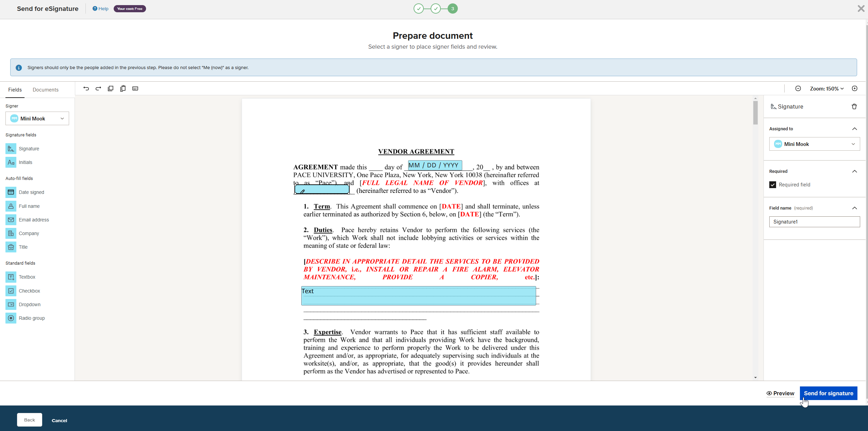Switch to the Fields tab
This screenshot has width=868, height=431.
click(x=15, y=90)
